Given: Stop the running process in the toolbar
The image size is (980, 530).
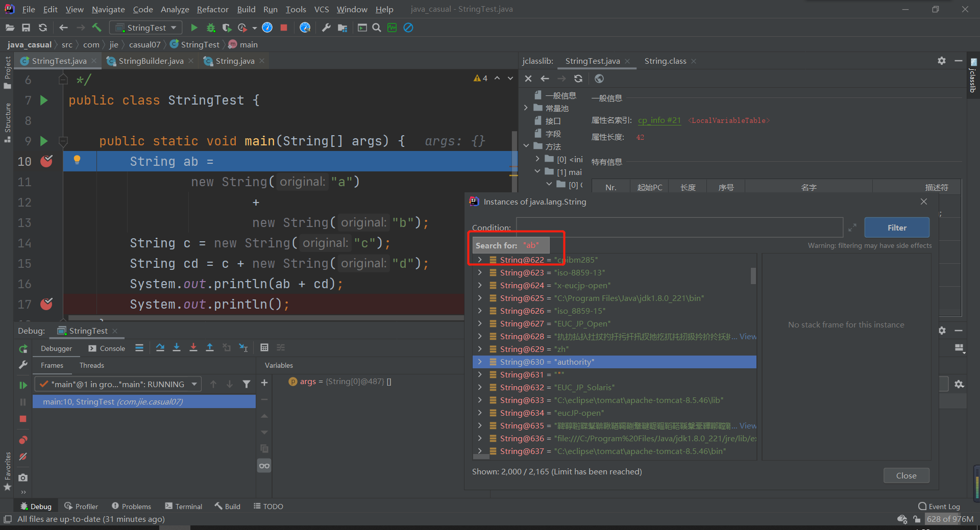Looking at the screenshot, I should [284, 28].
